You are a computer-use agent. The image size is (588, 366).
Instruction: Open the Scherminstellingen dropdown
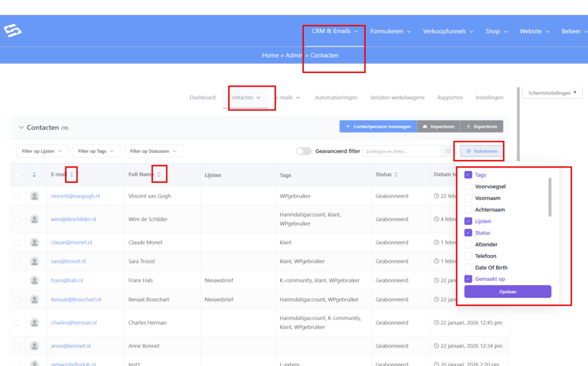coord(552,92)
